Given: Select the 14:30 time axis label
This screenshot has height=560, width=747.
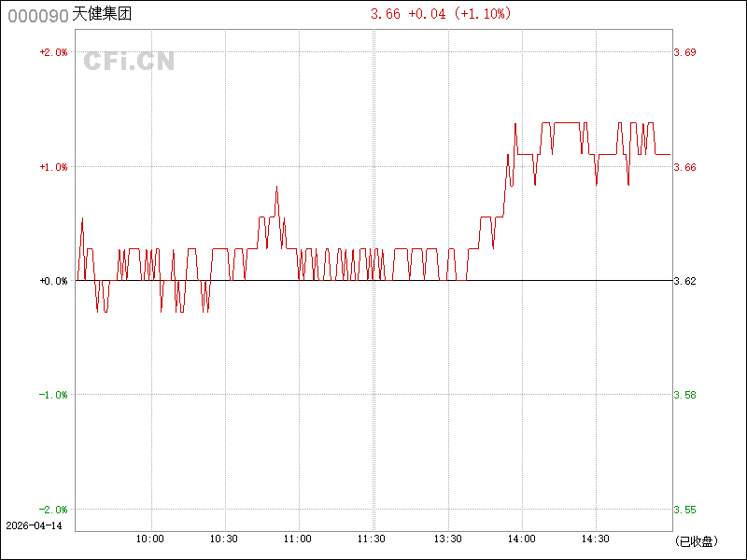Looking at the screenshot, I should pyautogui.click(x=596, y=539).
